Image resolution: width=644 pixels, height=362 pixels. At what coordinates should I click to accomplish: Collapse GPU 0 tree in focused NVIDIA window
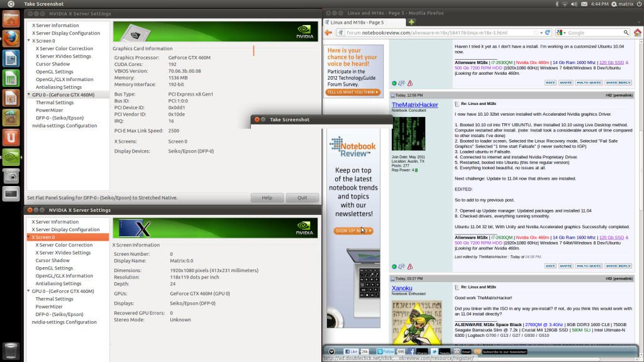click(29, 291)
